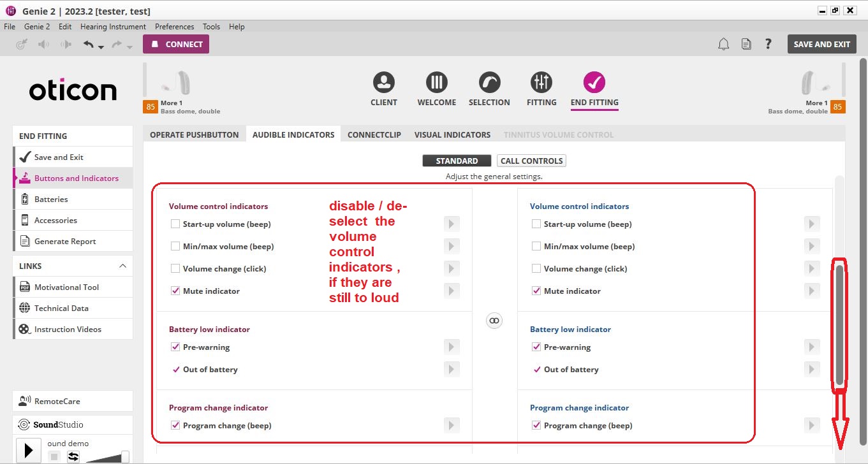868x464 pixels.
Task: Open the redo history dropdown arrow
Action: click(x=129, y=47)
